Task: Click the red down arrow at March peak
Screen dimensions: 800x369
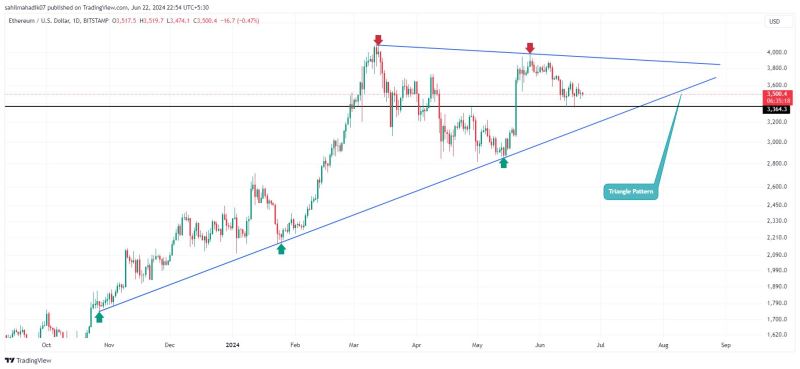Action: coord(378,40)
